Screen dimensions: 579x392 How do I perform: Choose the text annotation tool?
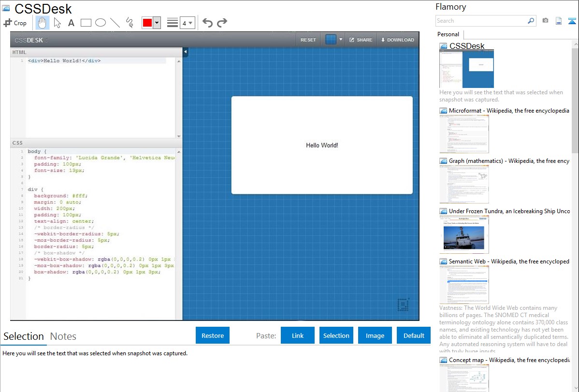(x=71, y=23)
